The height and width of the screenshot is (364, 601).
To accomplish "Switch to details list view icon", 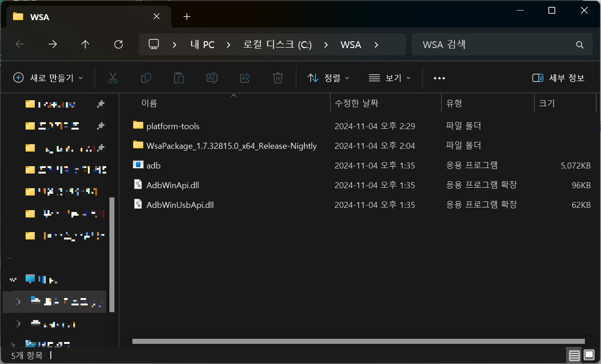I will [x=574, y=355].
